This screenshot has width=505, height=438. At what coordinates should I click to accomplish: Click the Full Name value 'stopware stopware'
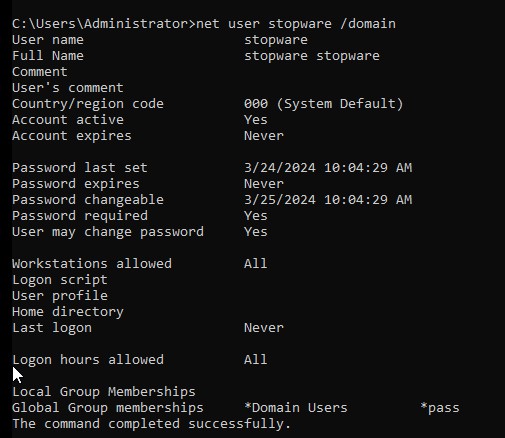pyautogui.click(x=312, y=56)
